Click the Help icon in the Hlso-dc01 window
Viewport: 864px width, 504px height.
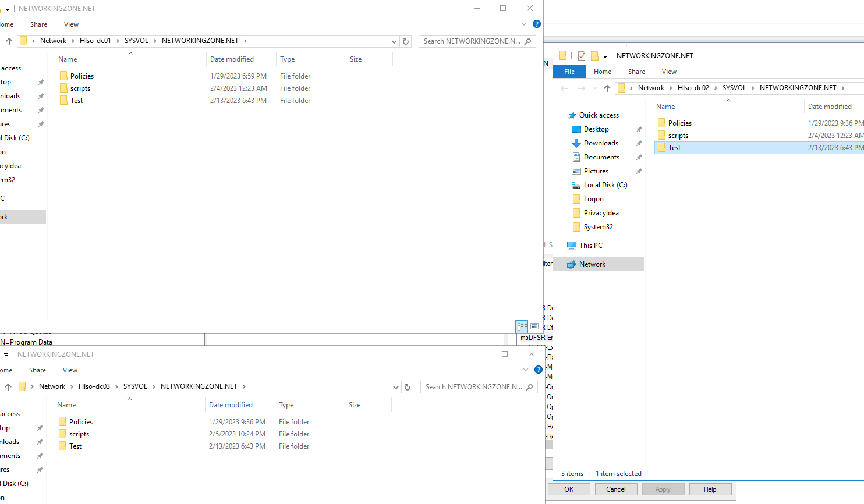536,24
